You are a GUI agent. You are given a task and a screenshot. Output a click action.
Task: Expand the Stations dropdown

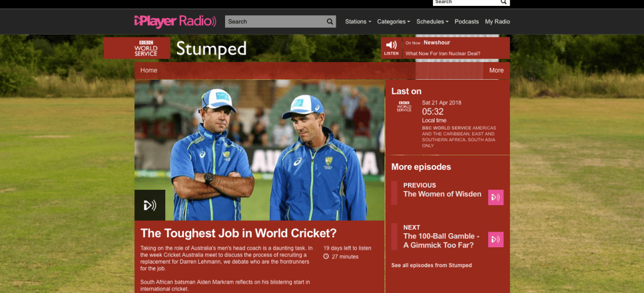click(x=357, y=22)
